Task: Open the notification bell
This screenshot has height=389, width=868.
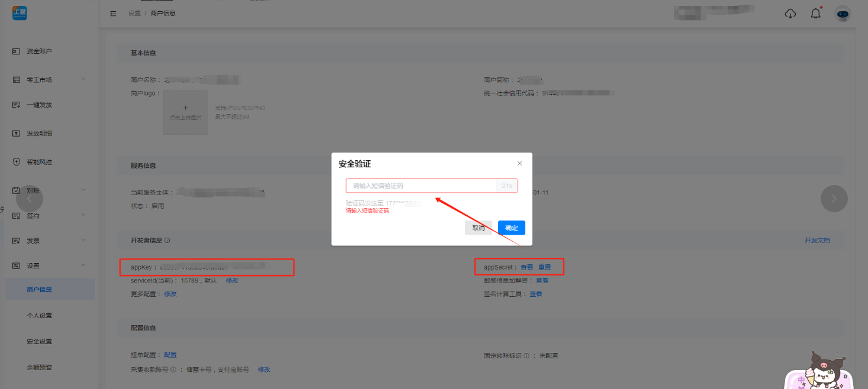Action: 815,14
